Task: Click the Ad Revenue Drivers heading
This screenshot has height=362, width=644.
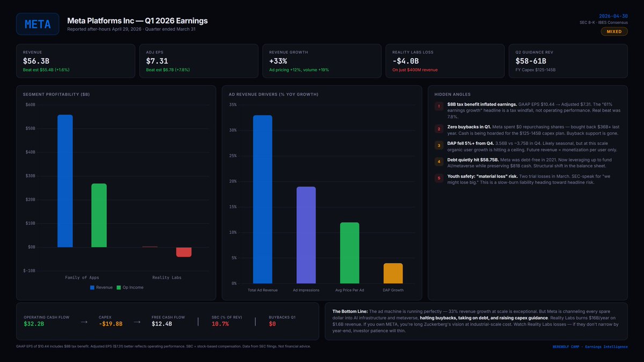Action: pyautogui.click(x=274, y=94)
